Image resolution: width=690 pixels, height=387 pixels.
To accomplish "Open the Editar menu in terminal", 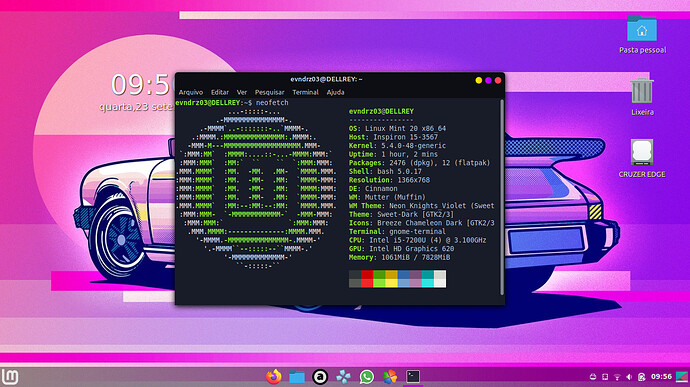I will pos(220,92).
